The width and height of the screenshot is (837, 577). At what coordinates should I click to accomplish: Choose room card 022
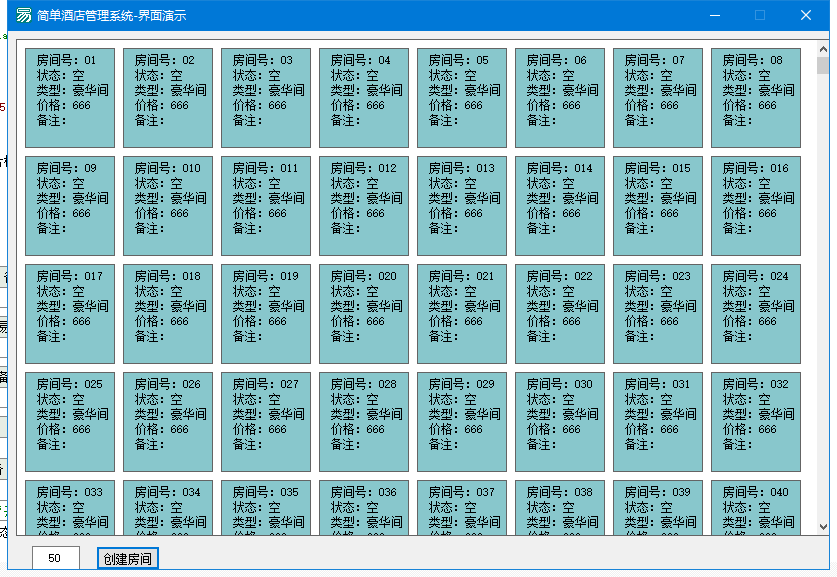pos(560,314)
